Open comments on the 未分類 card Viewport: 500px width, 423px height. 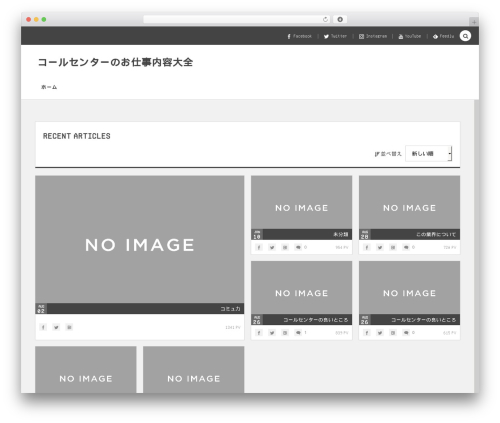click(298, 247)
